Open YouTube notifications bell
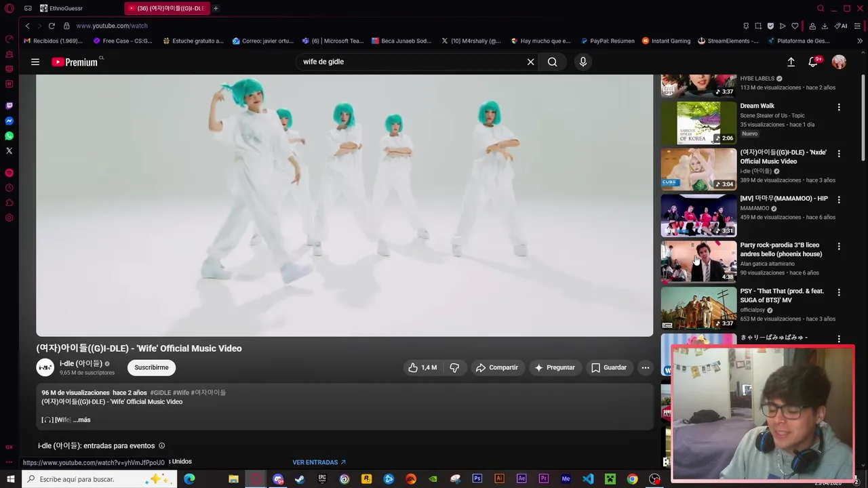The image size is (868, 488). click(813, 62)
